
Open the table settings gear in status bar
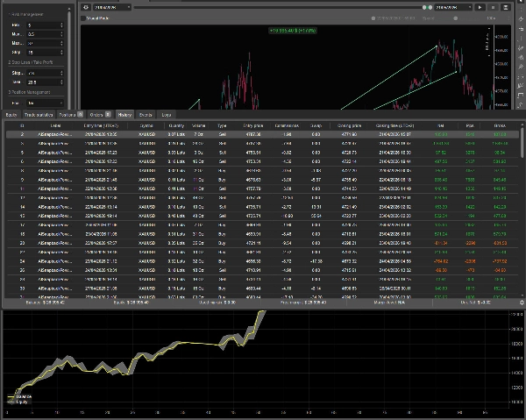pos(522,303)
